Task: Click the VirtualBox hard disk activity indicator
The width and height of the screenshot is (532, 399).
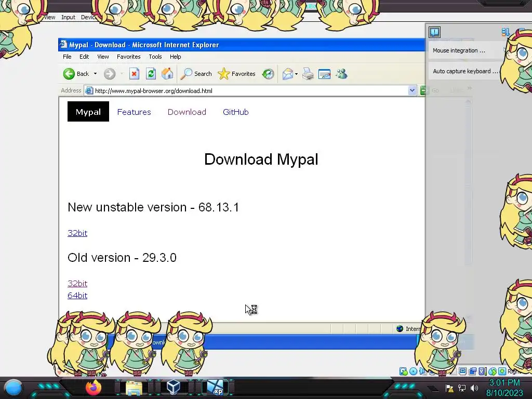Action: point(403,371)
